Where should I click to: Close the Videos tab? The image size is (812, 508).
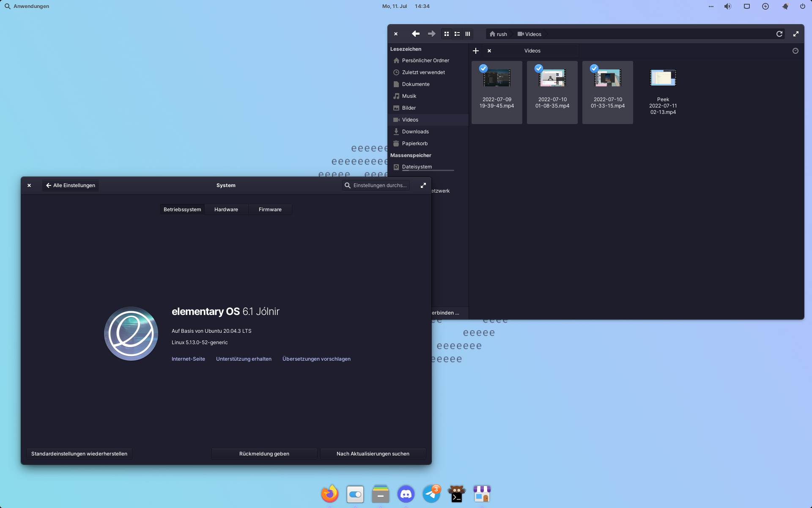click(489, 51)
